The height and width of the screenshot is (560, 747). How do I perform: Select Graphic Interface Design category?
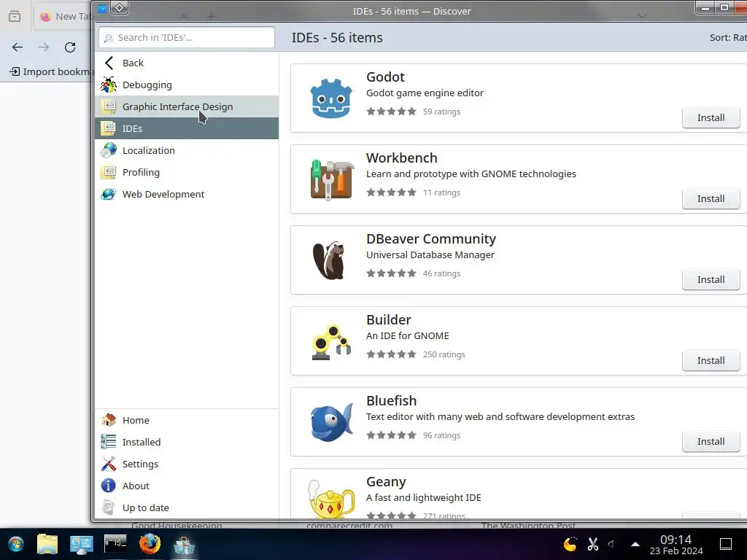click(187, 106)
